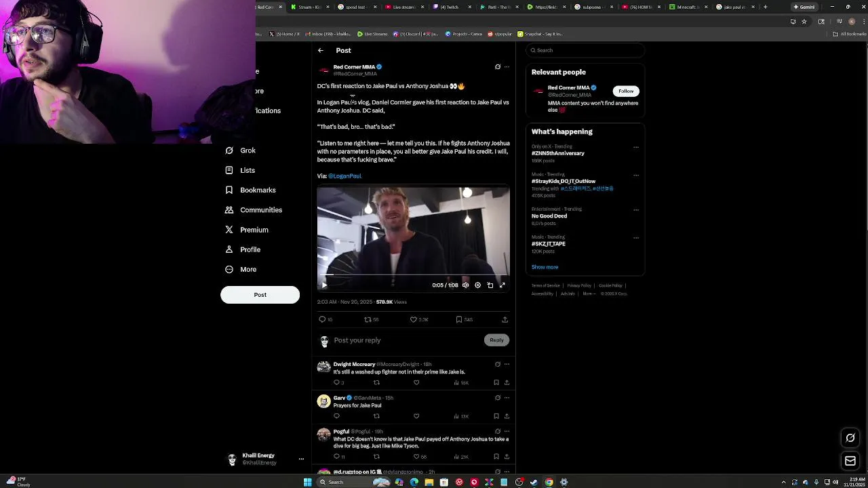
Task: Go back using the Post arrow
Action: point(321,50)
